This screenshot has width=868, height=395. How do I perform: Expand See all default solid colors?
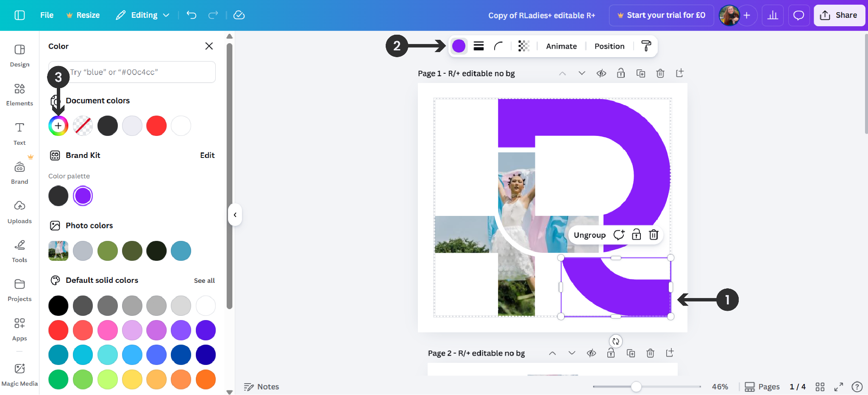(204, 281)
